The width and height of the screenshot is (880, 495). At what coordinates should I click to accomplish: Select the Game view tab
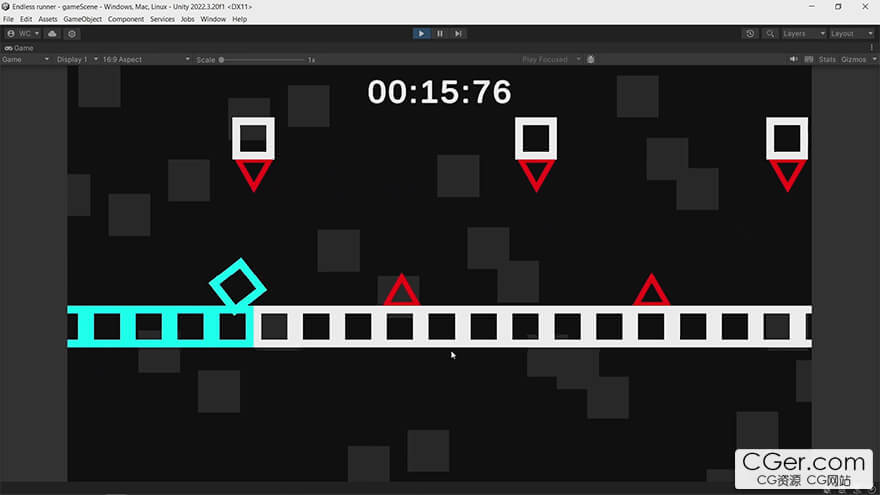click(x=19, y=48)
